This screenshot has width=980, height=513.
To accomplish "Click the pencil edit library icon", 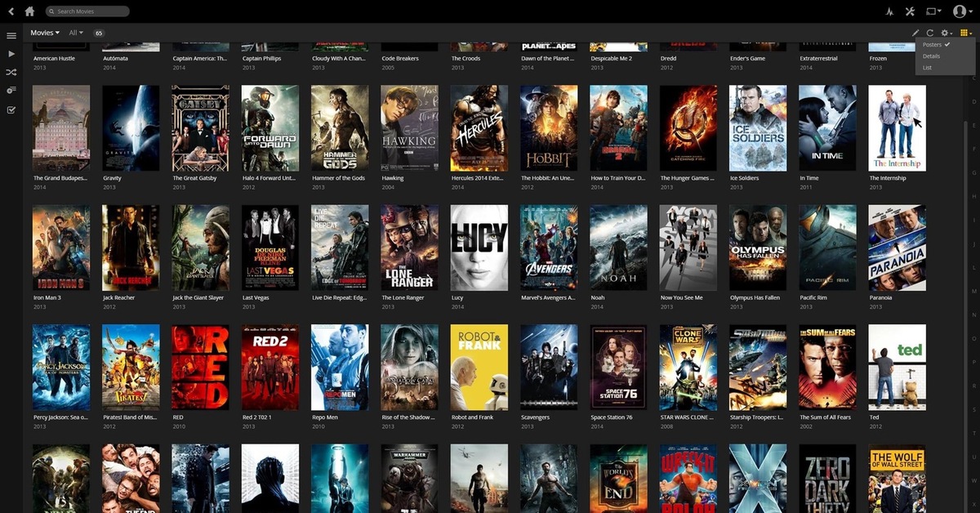I will click(x=915, y=33).
